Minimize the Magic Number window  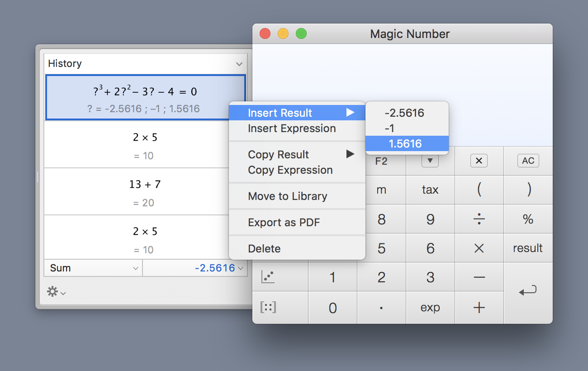click(283, 34)
